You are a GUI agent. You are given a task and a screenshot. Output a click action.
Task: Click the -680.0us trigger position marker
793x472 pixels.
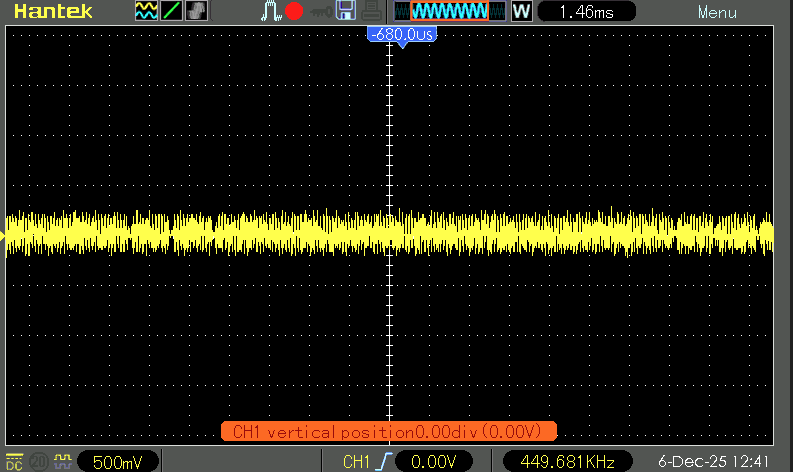click(x=402, y=35)
